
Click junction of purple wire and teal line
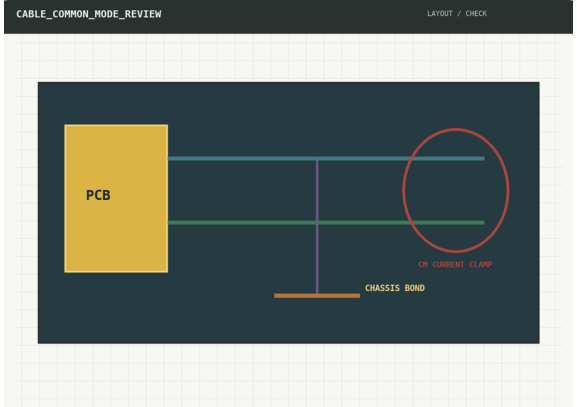pyautogui.click(x=317, y=159)
